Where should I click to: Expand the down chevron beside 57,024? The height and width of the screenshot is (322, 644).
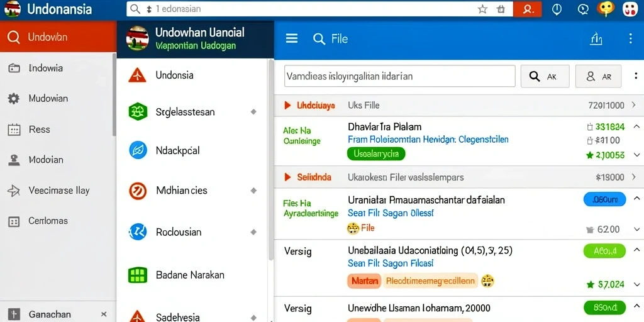point(636,284)
